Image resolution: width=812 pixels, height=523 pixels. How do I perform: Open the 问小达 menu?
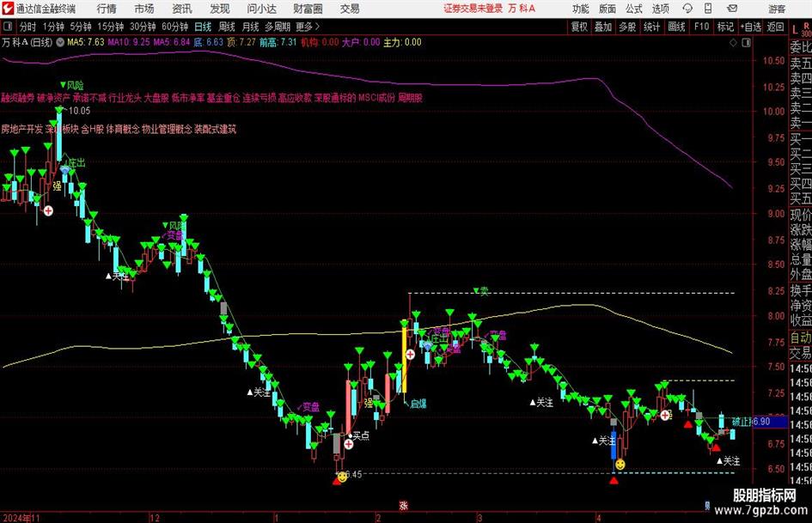pos(261,9)
